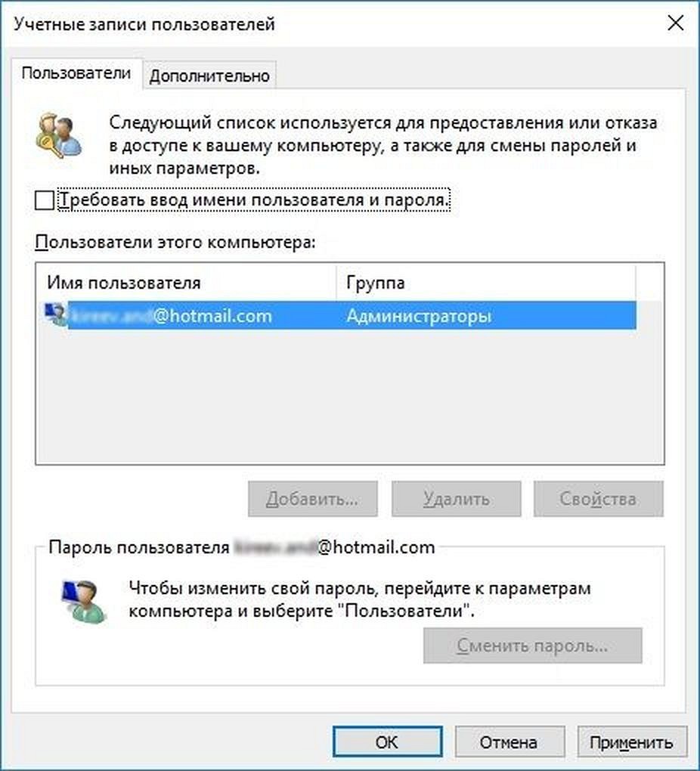Switch to the Дополнительно tab
The image size is (700, 771).
(x=209, y=76)
